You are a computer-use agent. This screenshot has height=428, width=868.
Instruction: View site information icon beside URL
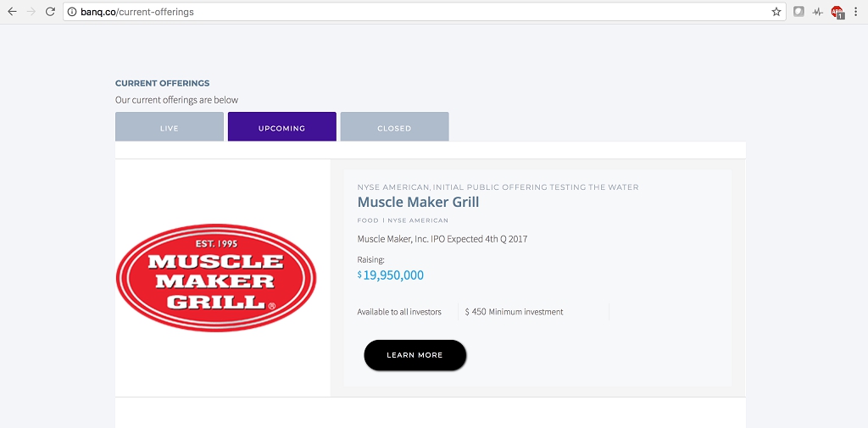(x=72, y=12)
